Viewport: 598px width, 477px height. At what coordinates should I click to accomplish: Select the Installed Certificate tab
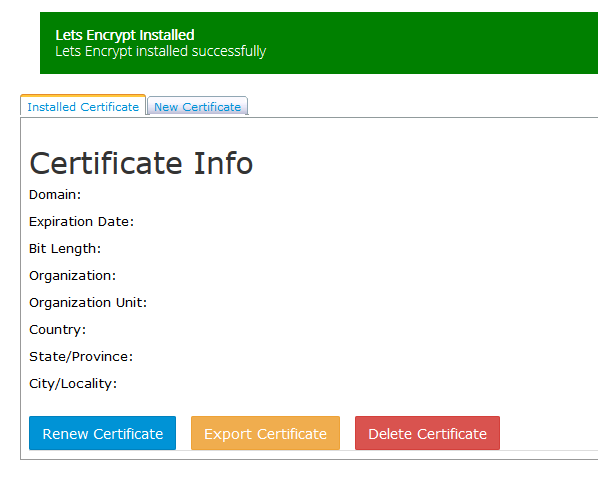[83, 106]
